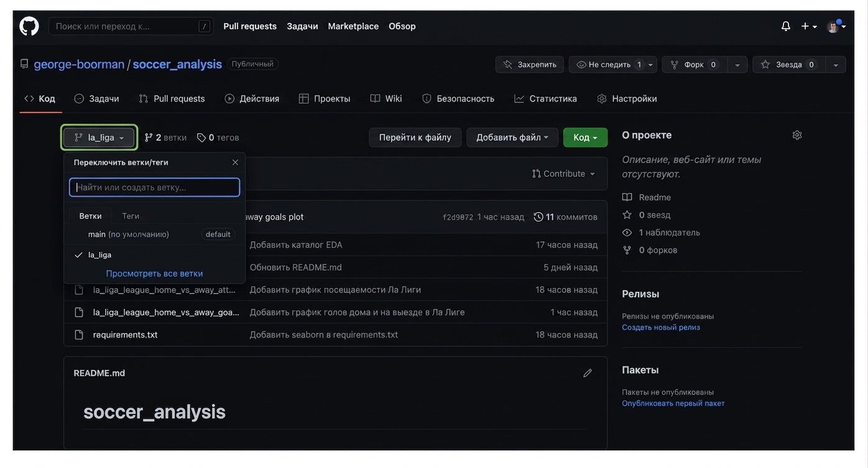The height and width of the screenshot is (468, 868).
Task: Open Задачи in the top navigation
Action: 302,26
